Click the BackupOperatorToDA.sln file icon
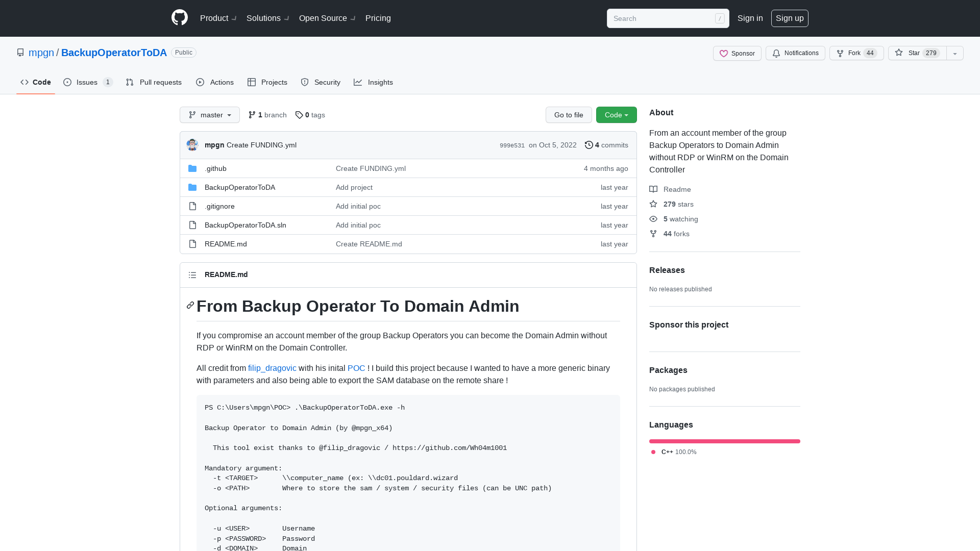This screenshot has height=551, width=980. pyautogui.click(x=192, y=225)
